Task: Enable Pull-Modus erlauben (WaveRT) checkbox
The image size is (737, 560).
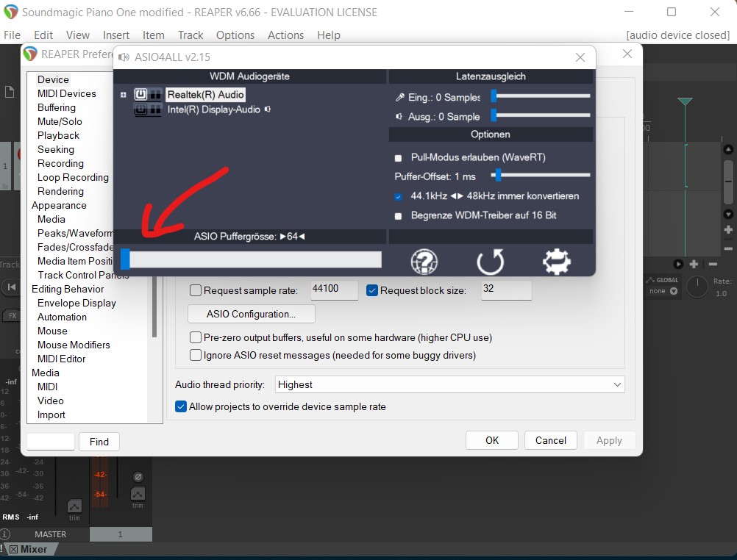Action: 398,158
